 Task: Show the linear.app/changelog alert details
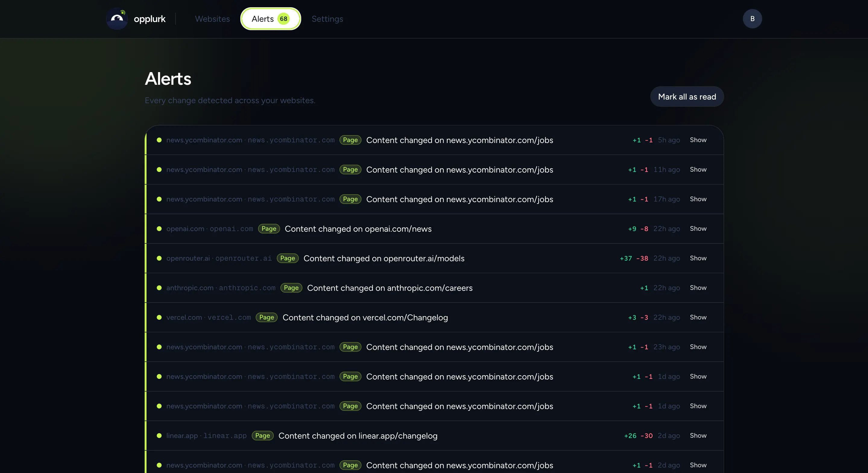[698, 436]
